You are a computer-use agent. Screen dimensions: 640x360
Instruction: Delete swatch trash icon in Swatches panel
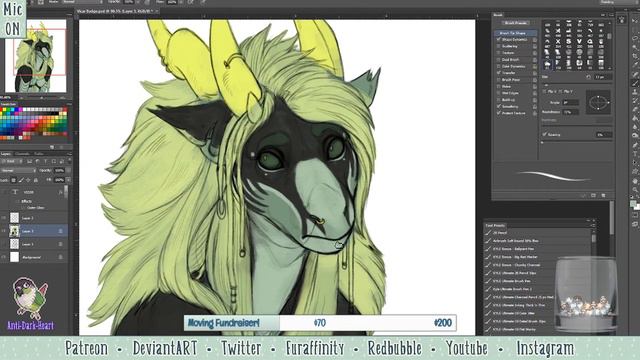[x=61, y=147]
